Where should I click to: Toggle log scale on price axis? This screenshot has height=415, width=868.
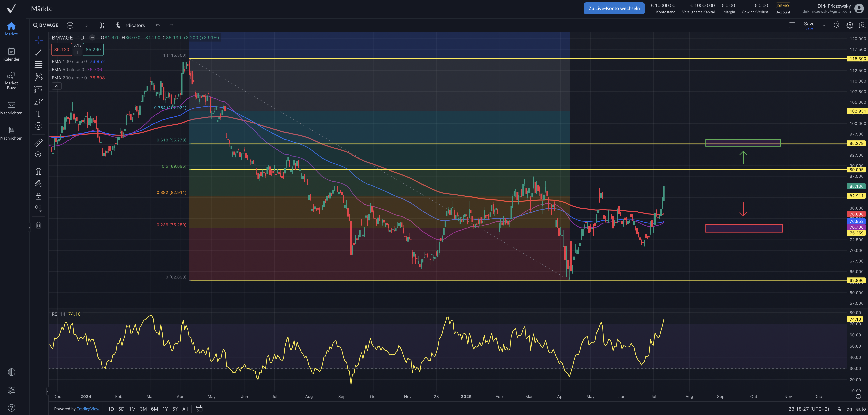(x=848, y=409)
